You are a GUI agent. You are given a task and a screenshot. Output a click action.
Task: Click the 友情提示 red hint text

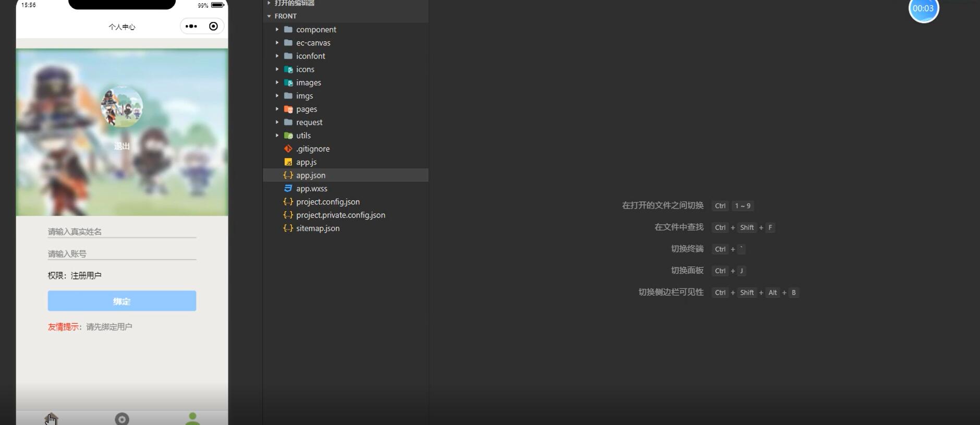pos(63,327)
